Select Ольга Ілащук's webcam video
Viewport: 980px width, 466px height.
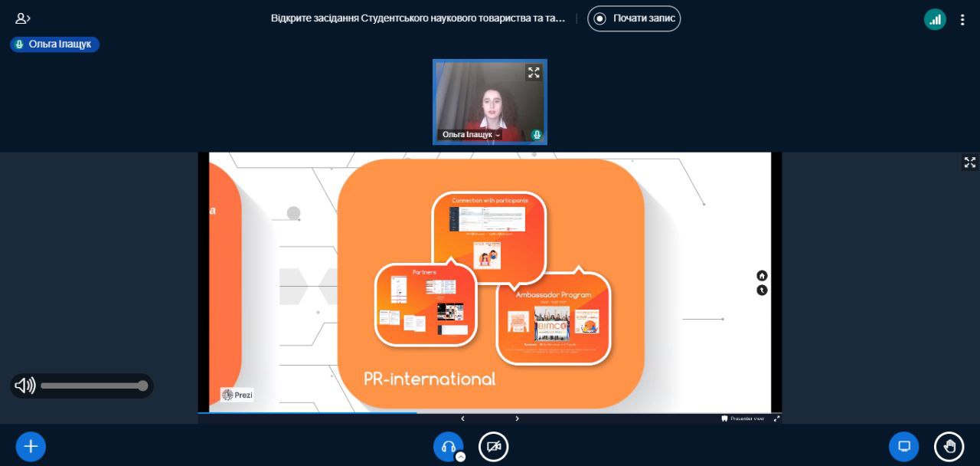(490, 102)
